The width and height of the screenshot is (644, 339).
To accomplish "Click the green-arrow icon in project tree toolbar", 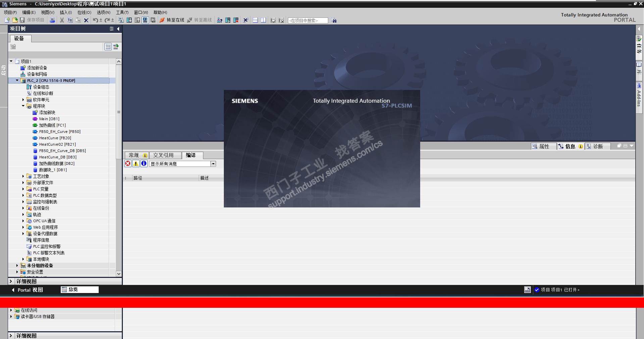I will tap(116, 47).
